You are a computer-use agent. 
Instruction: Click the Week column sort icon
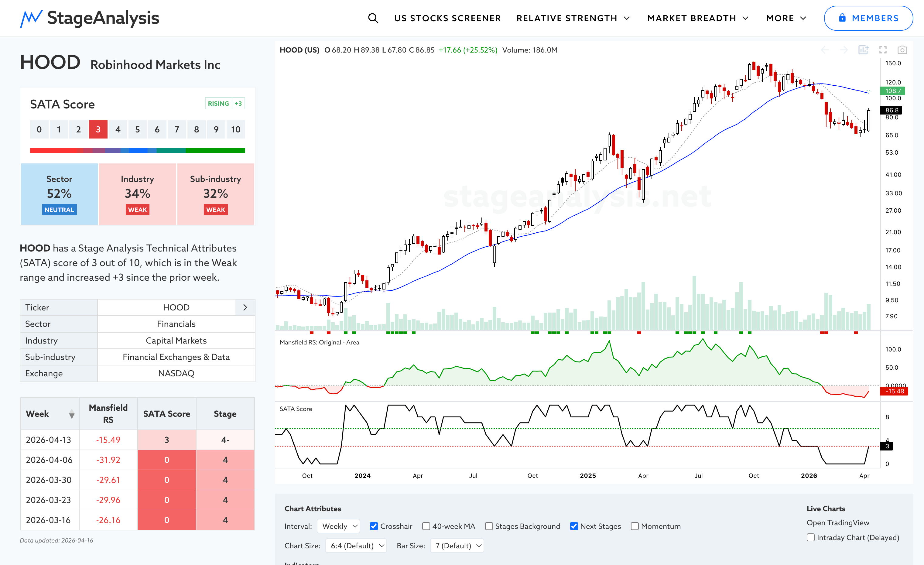click(72, 414)
